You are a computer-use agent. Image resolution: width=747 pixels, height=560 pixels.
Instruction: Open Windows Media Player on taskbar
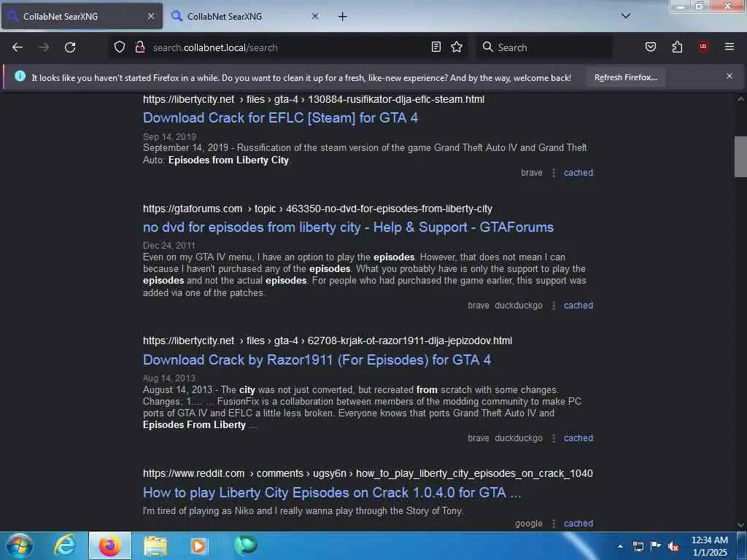point(199,545)
